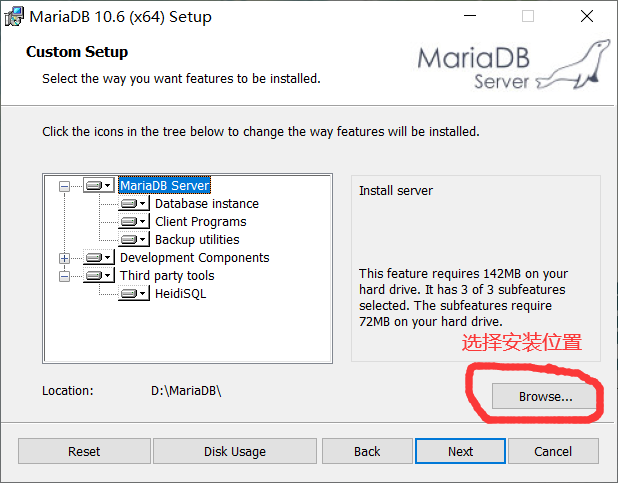
Task: Collapse the Third party tools node
Action: (x=64, y=276)
